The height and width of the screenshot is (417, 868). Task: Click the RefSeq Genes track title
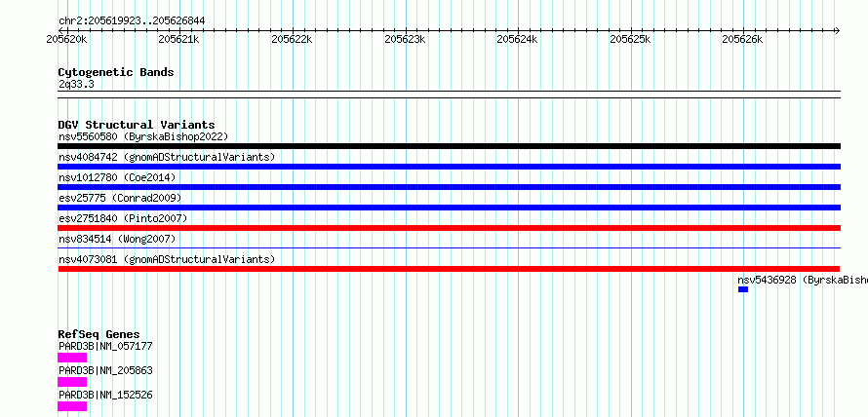(x=99, y=334)
